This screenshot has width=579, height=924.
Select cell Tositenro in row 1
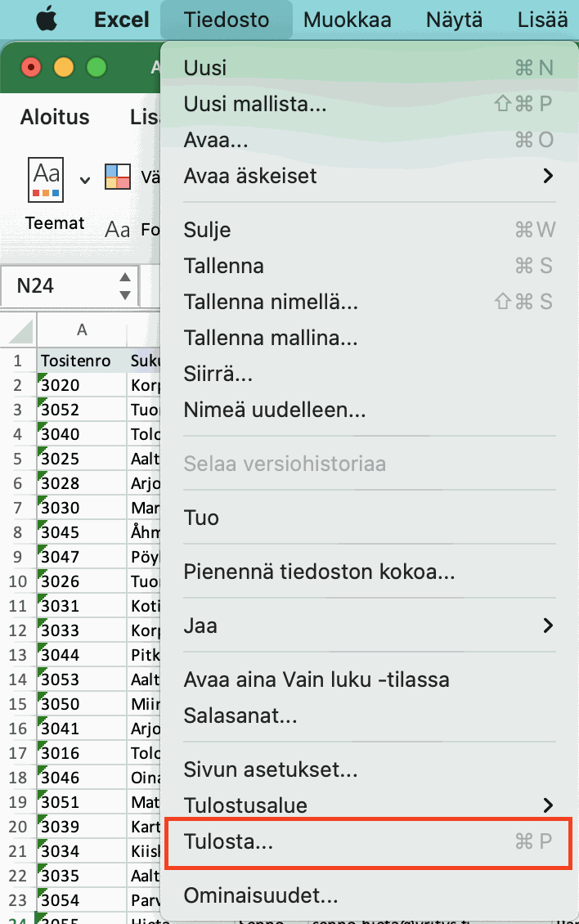[x=82, y=360]
